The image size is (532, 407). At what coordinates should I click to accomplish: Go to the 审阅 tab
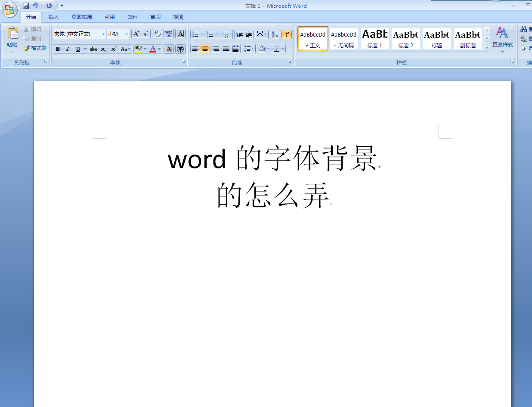point(155,17)
